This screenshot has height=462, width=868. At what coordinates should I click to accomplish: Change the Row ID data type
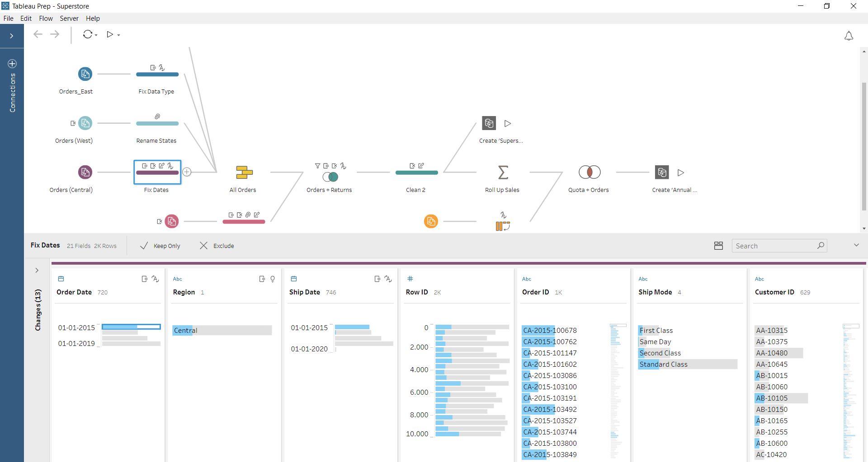click(410, 279)
